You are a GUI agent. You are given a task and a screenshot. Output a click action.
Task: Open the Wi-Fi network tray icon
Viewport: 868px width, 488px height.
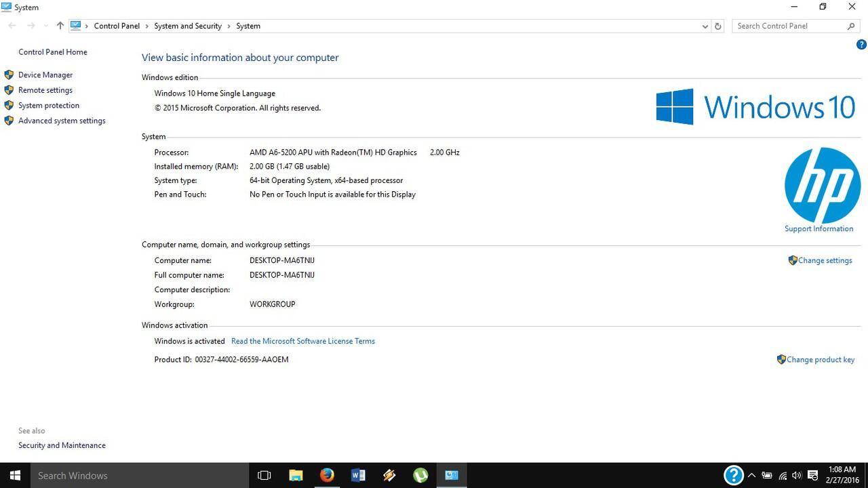click(x=783, y=475)
